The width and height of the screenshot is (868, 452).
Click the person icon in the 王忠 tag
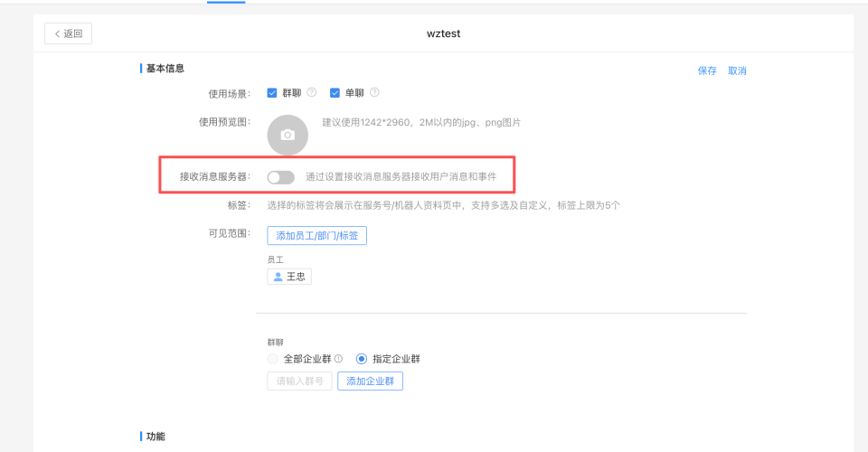(278, 277)
